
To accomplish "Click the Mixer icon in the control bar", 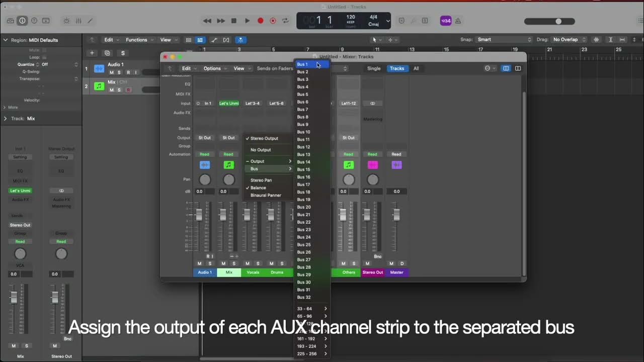I will tap(78, 21).
